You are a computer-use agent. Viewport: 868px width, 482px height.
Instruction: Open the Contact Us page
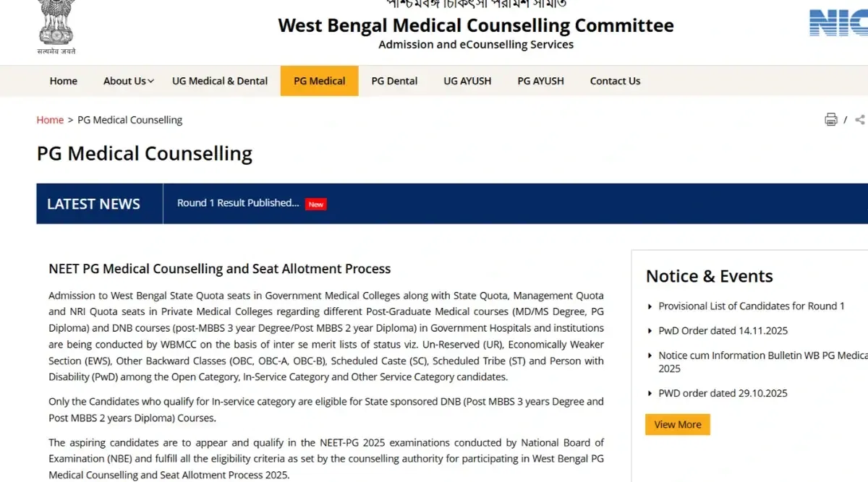(615, 81)
